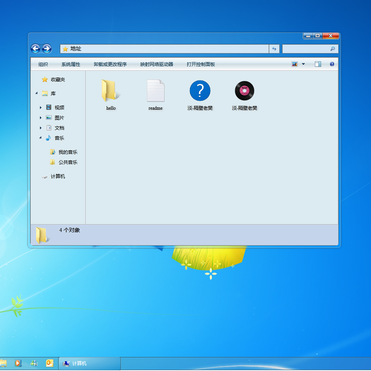Click the third pinned taskbar icon
The image size is (371, 371).
[34, 363]
